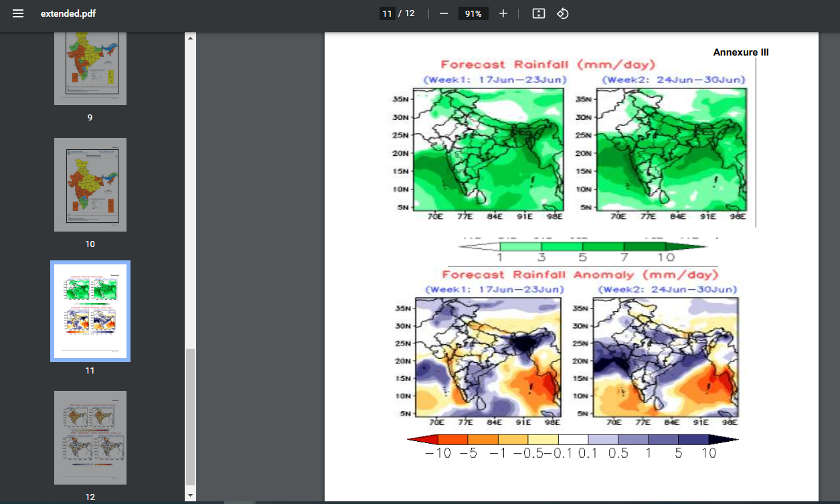Open page 12 thumbnail
Viewport: 840px width, 504px height.
pos(90,437)
